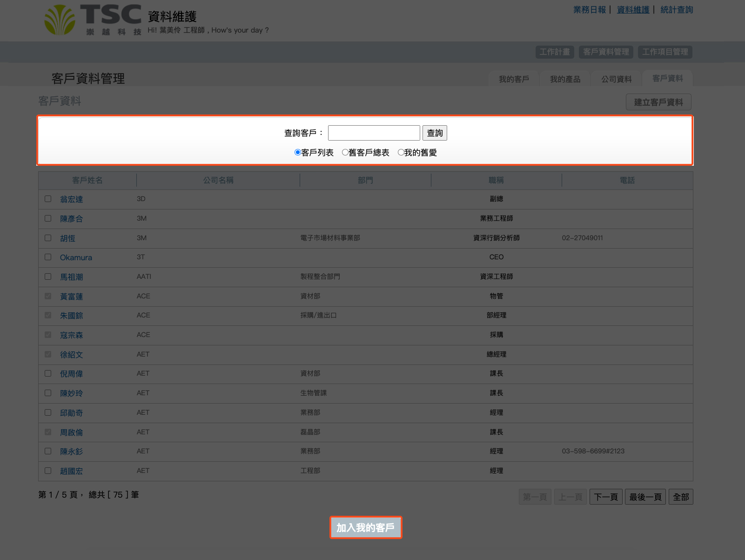Viewport: 745px width, 560px height.
Task: Go to next page with 下一頁
Action: 605,497
